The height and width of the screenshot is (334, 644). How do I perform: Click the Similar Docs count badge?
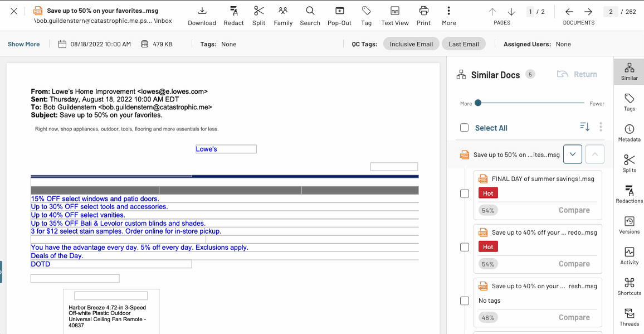(530, 75)
